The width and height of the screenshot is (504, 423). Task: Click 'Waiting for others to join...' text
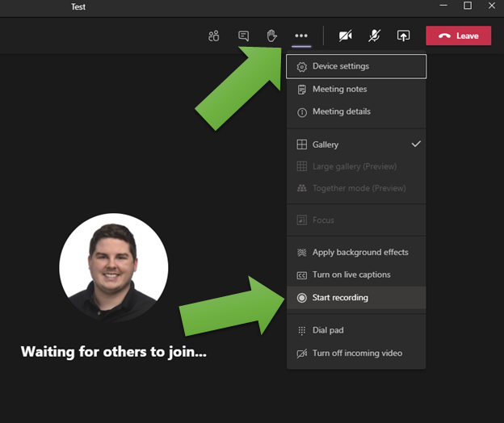114,352
